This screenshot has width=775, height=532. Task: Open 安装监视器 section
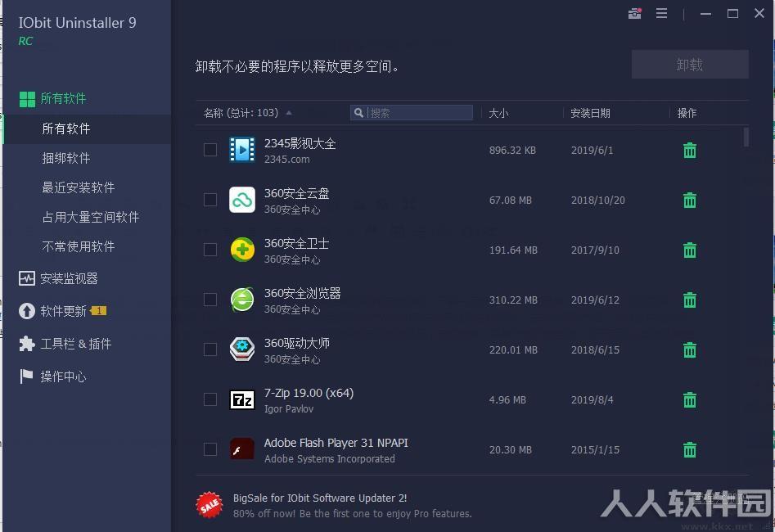69,278
